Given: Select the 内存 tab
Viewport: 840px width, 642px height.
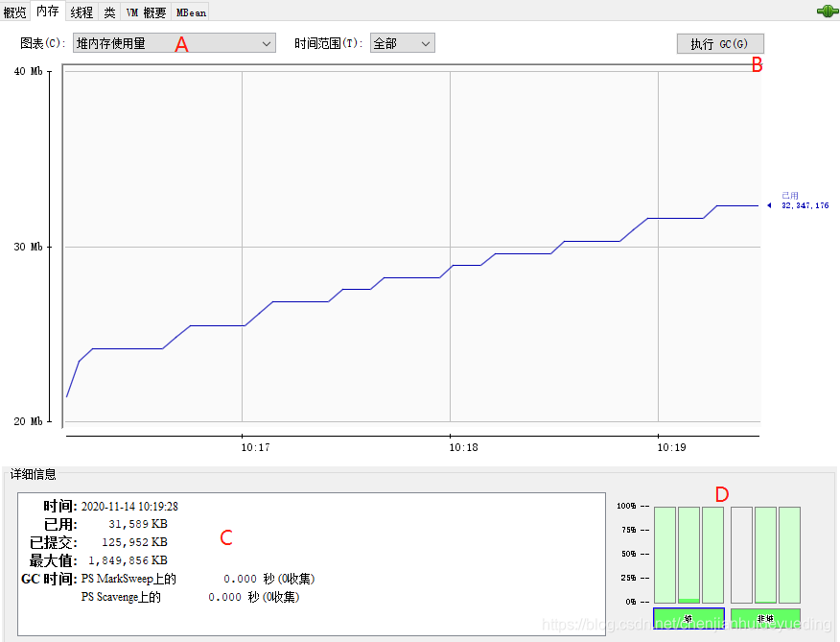Looking at the screenshot, I should 48,11.
